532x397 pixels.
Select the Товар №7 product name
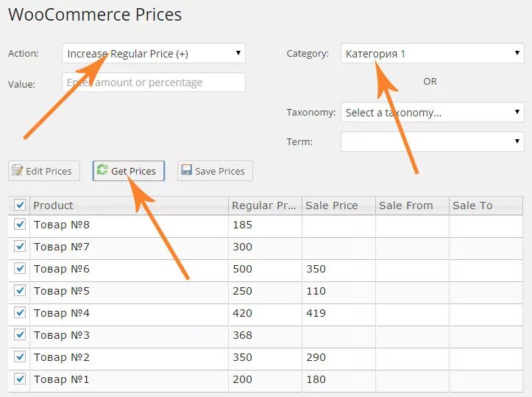point(61,247)
